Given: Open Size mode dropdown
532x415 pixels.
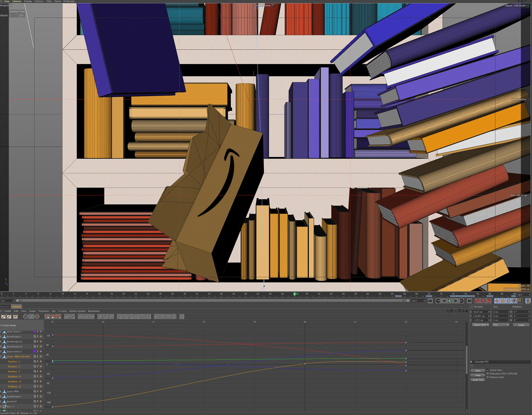Looking at the screenshot, I should [501, 325].
